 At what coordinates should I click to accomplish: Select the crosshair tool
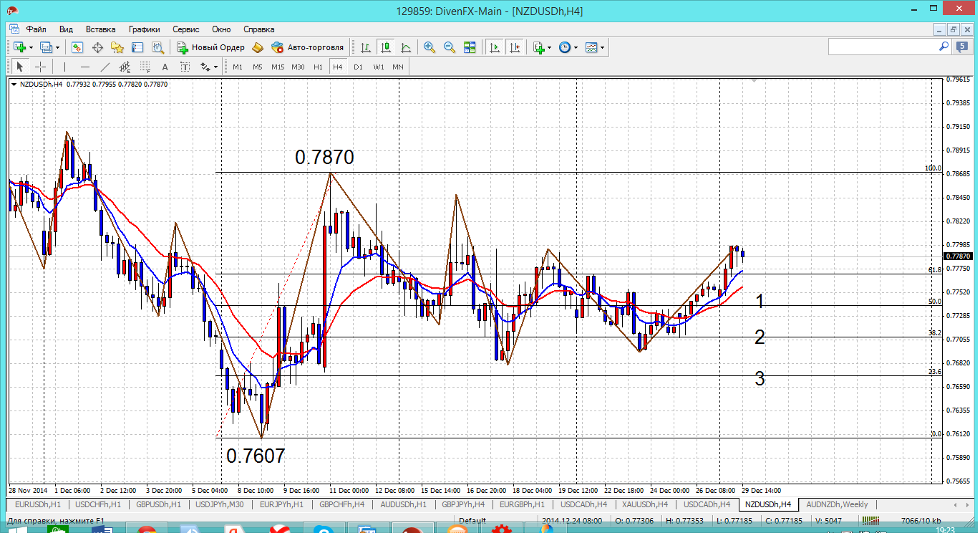coord(41,67)
